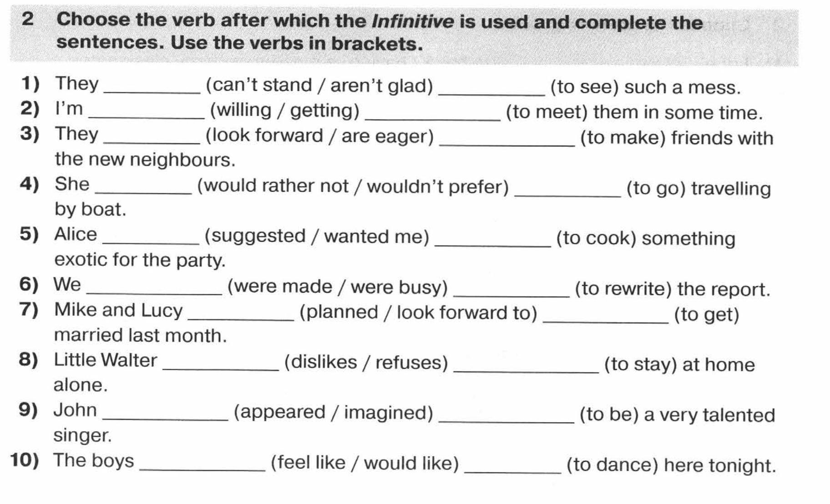Click the blank after "Little Walter"

(221, 365)
